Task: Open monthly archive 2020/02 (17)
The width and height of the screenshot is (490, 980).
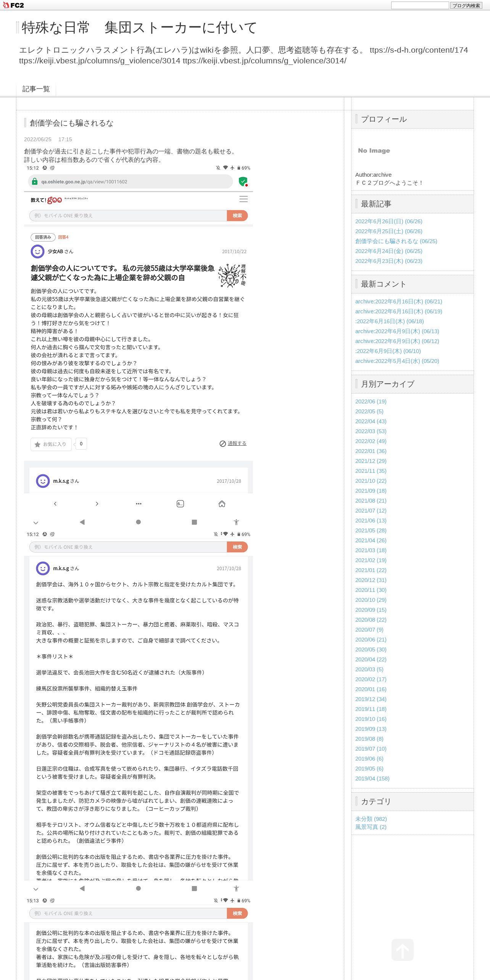Action: click(x=371, y=679)
